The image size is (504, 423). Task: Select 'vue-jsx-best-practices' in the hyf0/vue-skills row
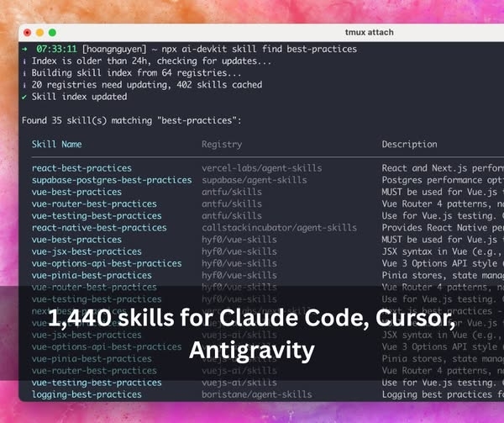(x=87, y=251)
